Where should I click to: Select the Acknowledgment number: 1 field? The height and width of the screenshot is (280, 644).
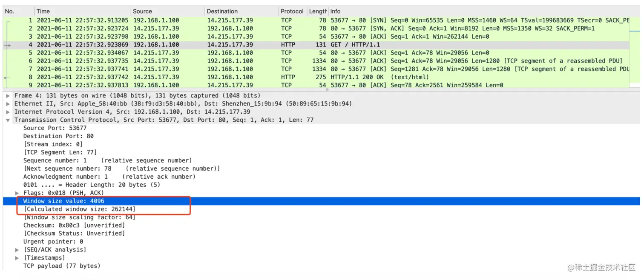[x=109, y=177]
